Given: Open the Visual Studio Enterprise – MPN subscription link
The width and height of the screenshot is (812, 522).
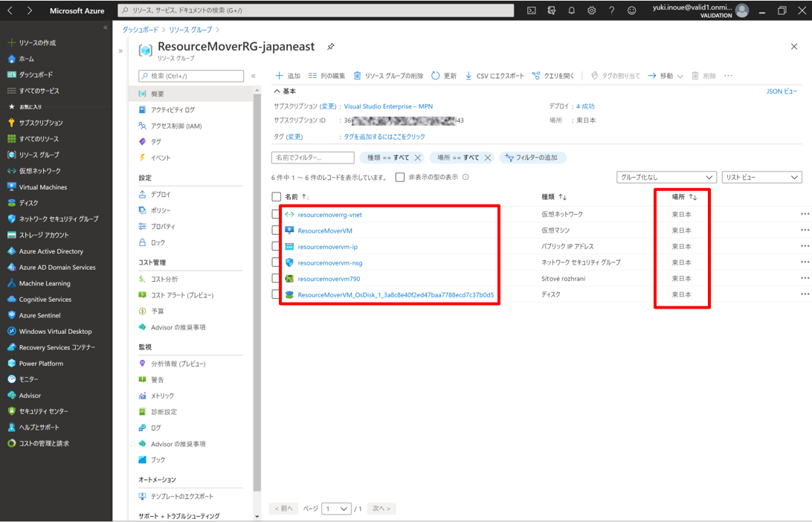Looking at the screenshot, I should click(388, 106).
